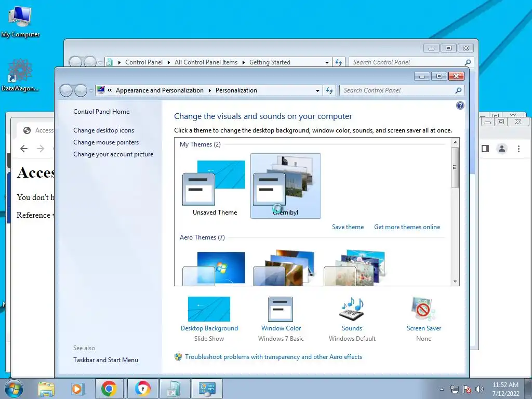
Task: Click the volume speaker tray icon
Action: click(x=479, y=389)
